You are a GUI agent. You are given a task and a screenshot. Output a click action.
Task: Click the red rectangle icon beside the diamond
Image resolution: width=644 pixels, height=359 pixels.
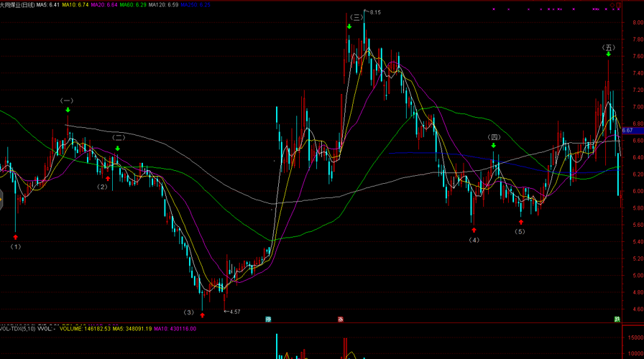click(619, 5)
